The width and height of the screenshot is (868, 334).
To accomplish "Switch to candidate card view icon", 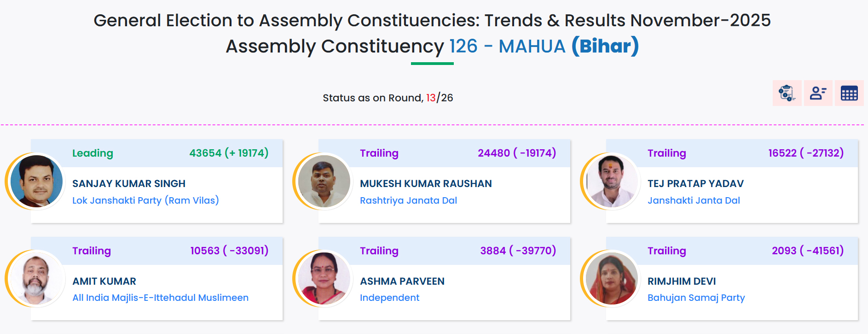I will tap(818, 93).
